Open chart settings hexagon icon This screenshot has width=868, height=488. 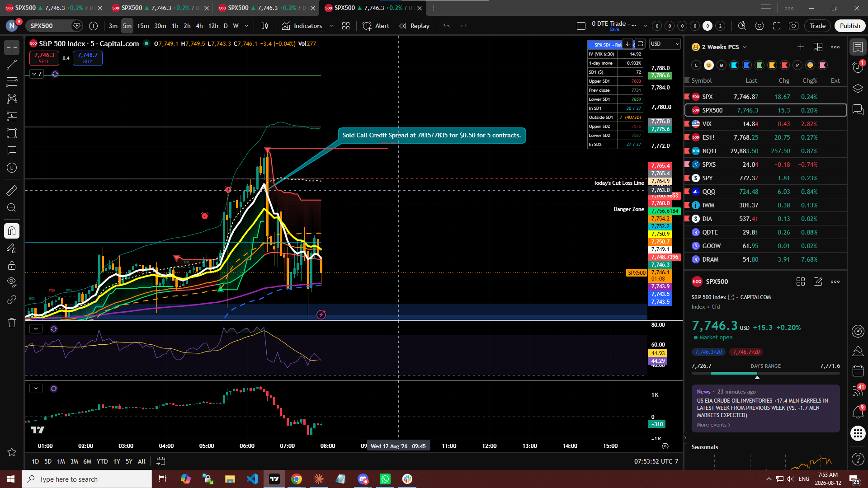click(x=759, y=26)
